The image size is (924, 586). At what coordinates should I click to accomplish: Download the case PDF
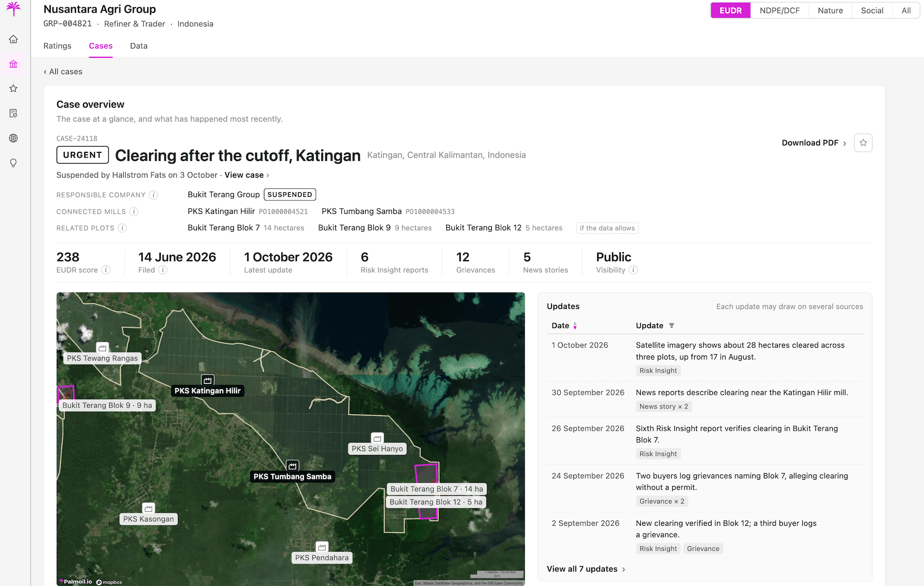[x=814, y=143]
